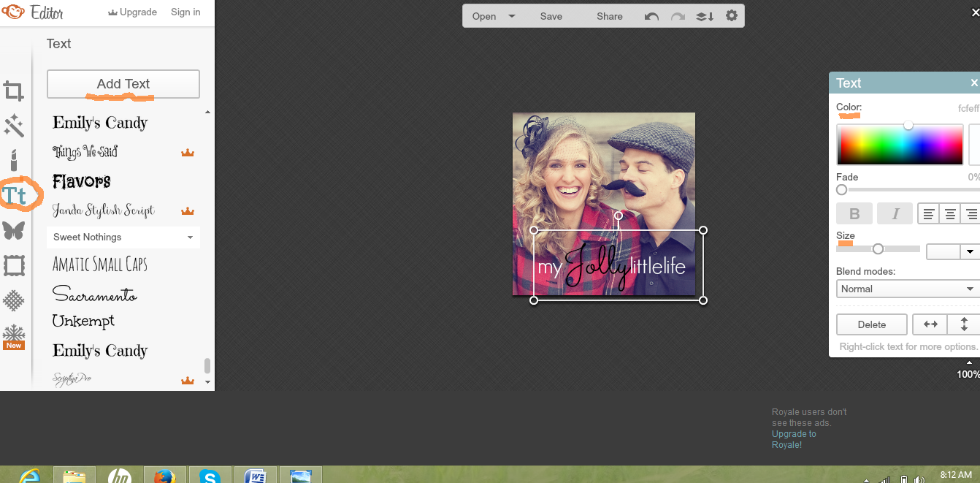Select the Crop/Basic Edits tool
Screen dimensions: 980x483
[x=15, y=91]
